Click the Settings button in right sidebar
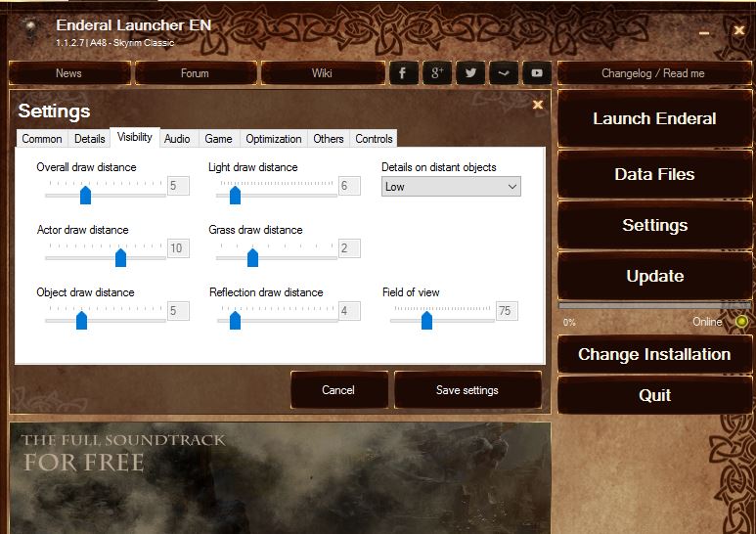The image size is (756, 534). point(654,225)
